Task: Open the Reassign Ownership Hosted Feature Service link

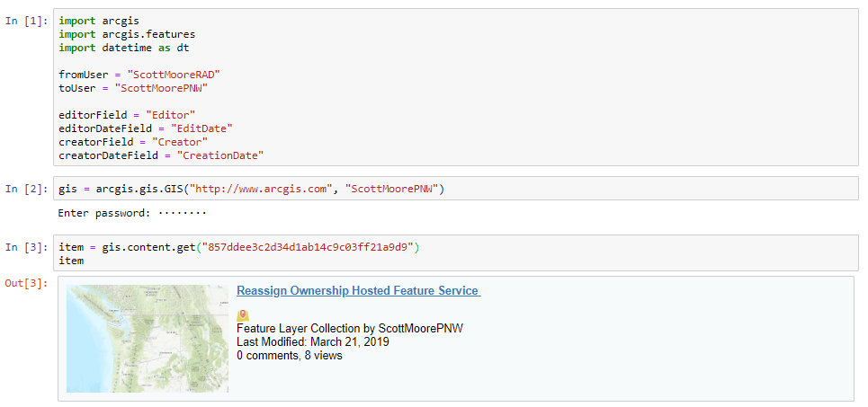Action: click(357, 291)
